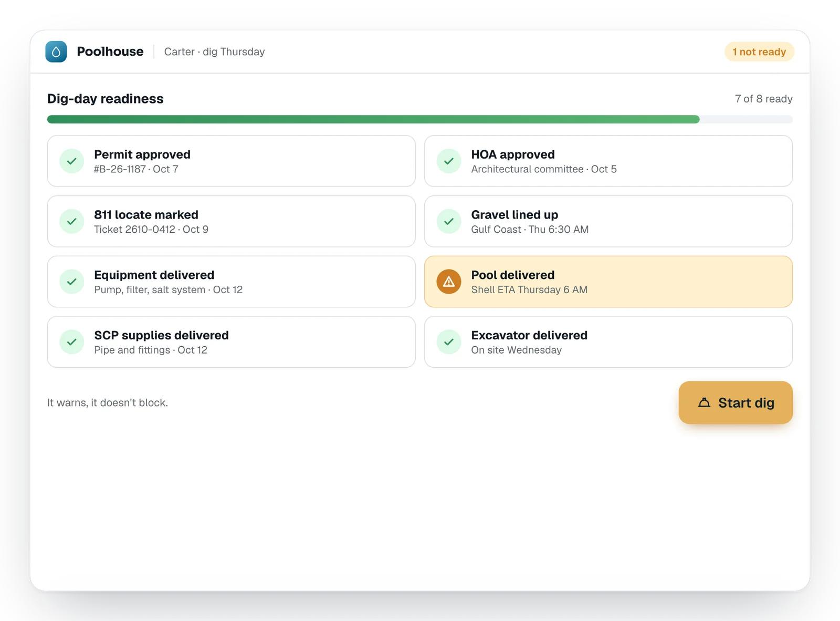
Task: Click 'Gulf Coast · Thu 6:30 AM' detail
Action: tap(530, 230)
